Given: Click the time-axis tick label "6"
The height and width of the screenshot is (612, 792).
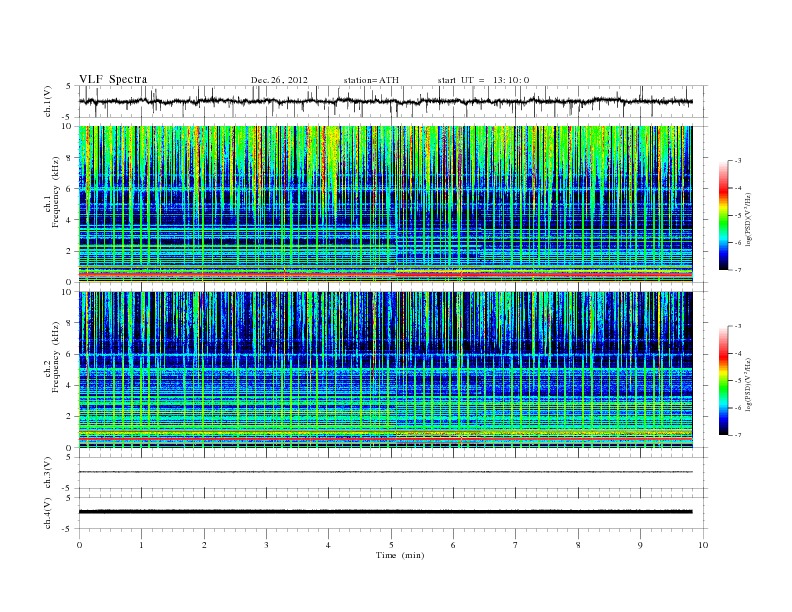Looking at the screenshot, I should [x=453, y=545].
